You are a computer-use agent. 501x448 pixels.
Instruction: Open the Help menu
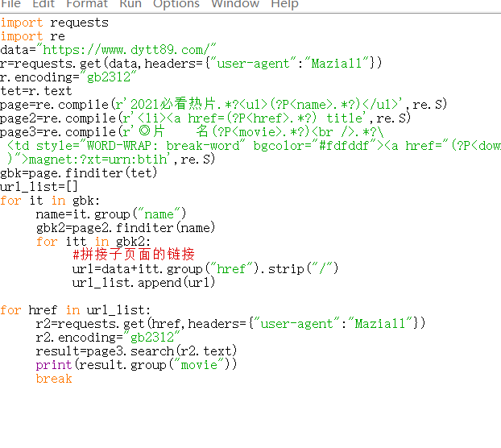[x=284, y=4]
